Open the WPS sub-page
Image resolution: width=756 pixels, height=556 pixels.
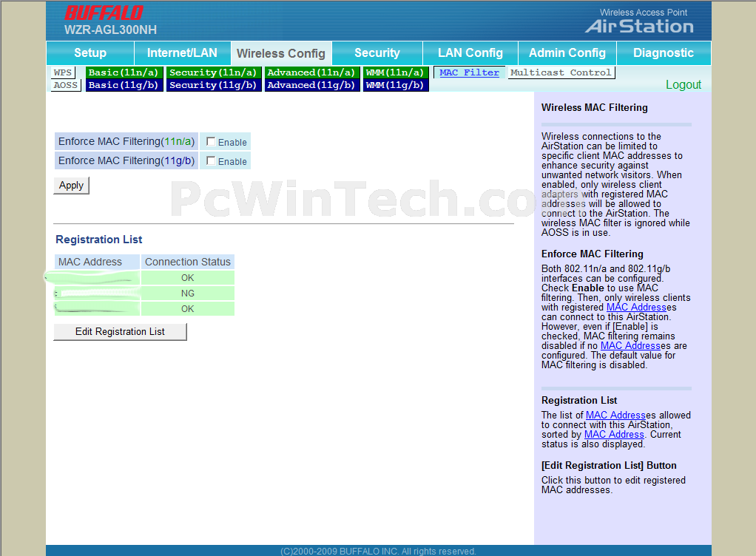point(63,72)
